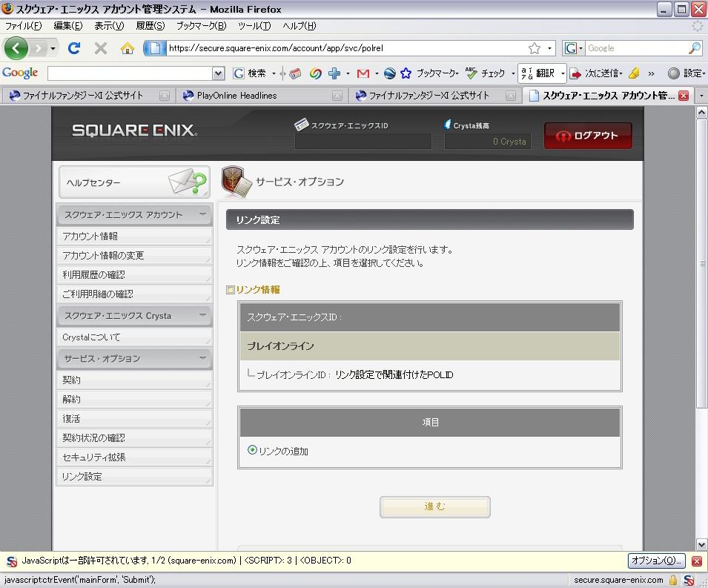This screenshot has width=708, height=588.
Task: Click the SQUARE ENIX logo
Action: coord(134,131)
